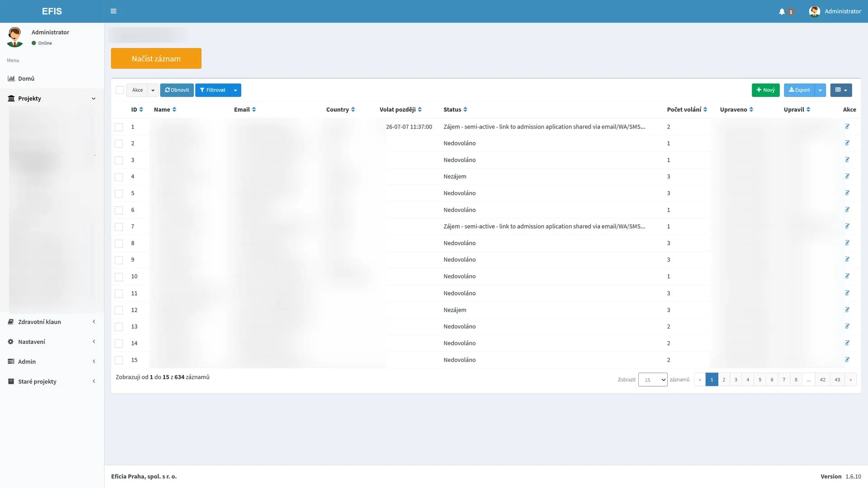Click the Načíst záznam button
868x488 pixels.
coord(156,59)
